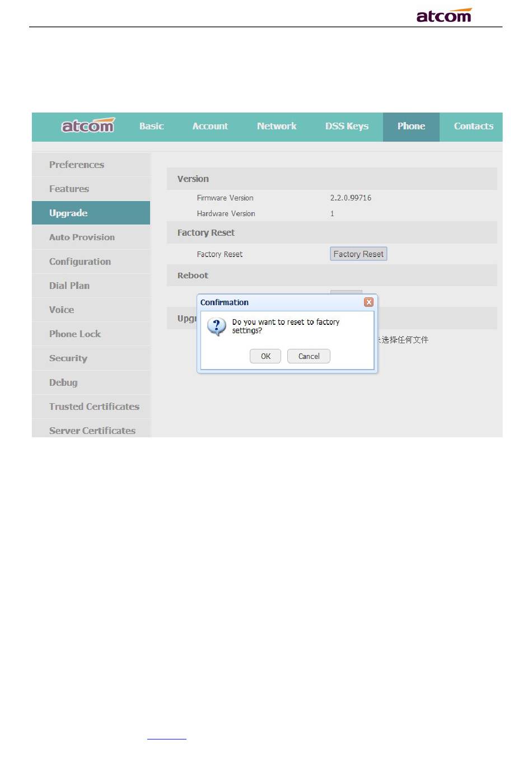Select the Phone tab
The height and width of the screenshot is (761, 532).
pyautogui.click(x=411, y=127)
